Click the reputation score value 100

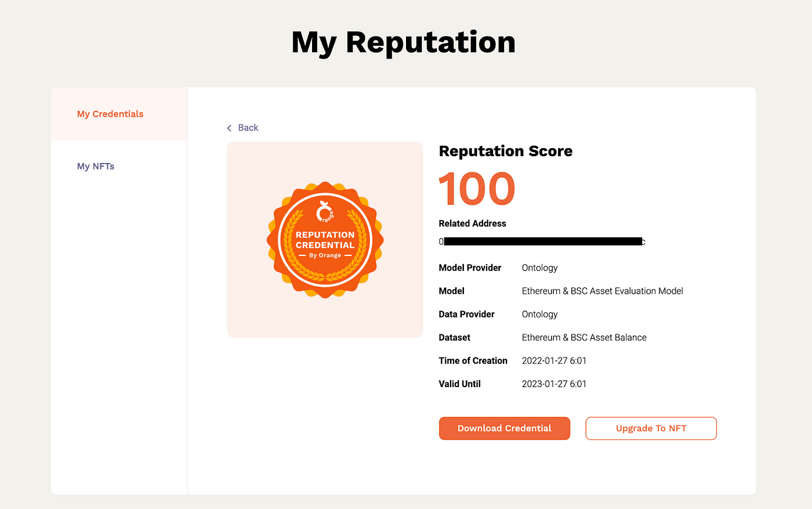coord(477,189)
